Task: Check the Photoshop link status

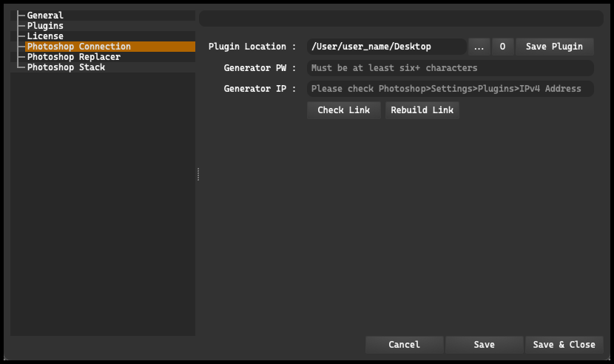Action: 343,110
